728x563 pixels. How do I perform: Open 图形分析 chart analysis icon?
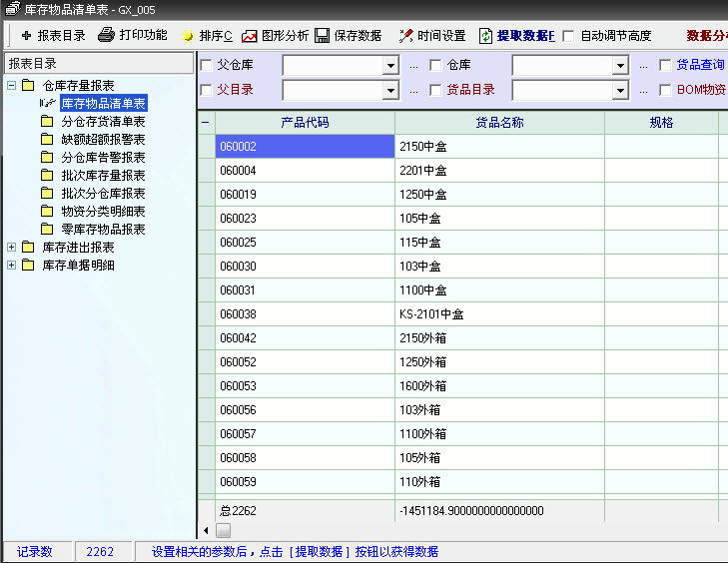250,36
